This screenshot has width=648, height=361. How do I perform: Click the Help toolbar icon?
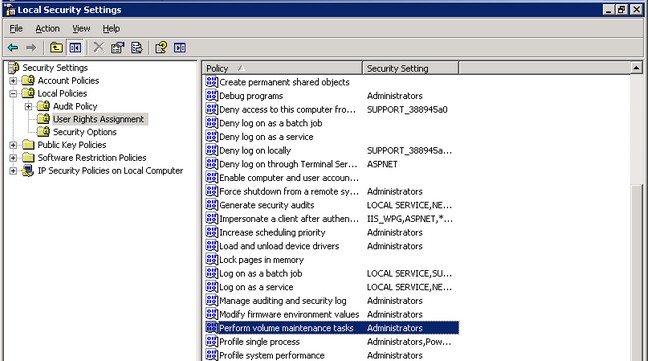click(161, 48)
